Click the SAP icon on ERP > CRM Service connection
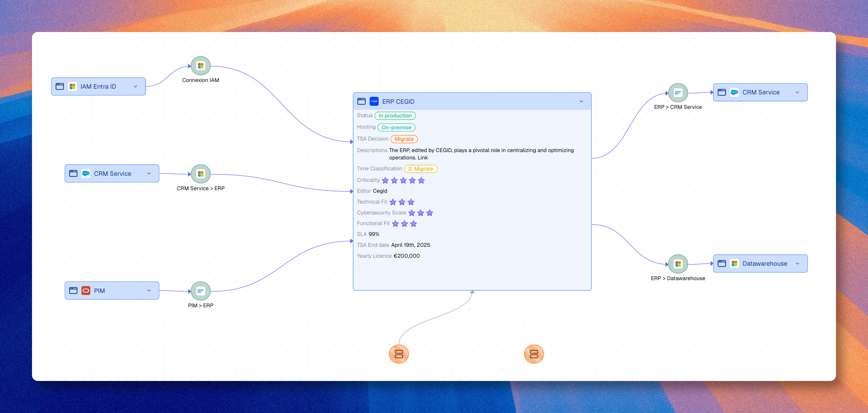The width and height of the screenshot is (868, 413). 678,93
